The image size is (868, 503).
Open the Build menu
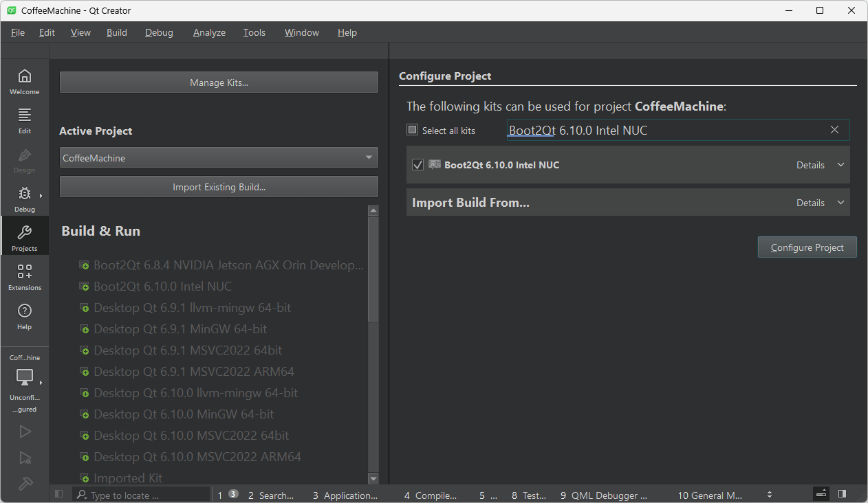click(116, 32)
